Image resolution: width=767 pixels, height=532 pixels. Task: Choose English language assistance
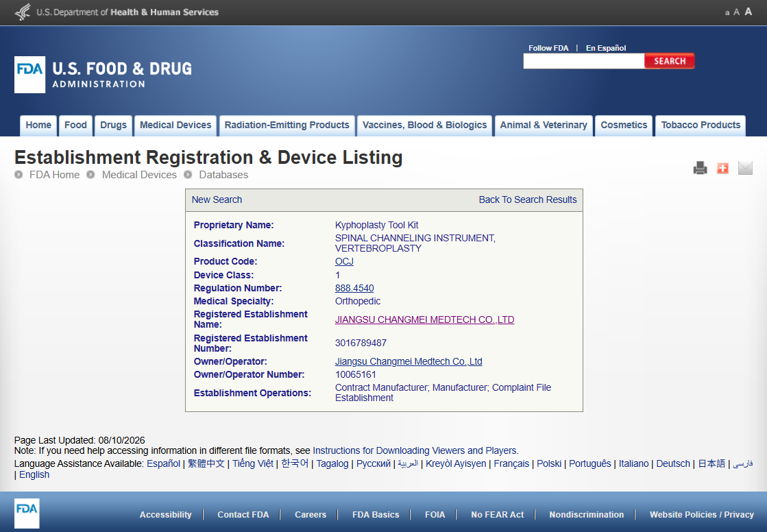(34, 474)
